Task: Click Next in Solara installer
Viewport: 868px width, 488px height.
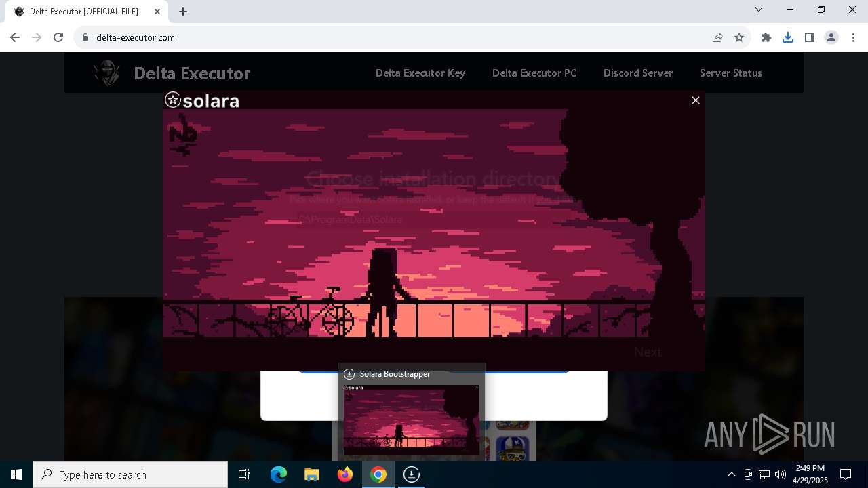Action: (648, 352)
